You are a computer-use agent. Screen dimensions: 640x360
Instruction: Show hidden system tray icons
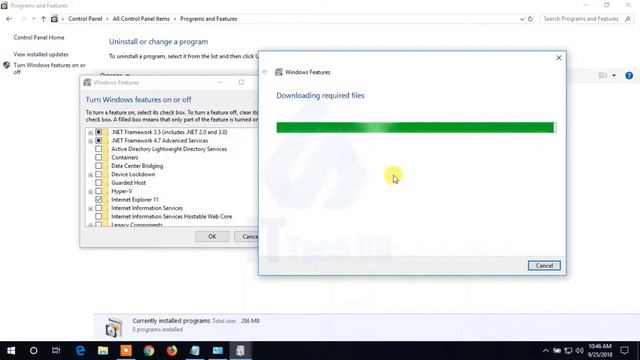click(x=546, y=351)
